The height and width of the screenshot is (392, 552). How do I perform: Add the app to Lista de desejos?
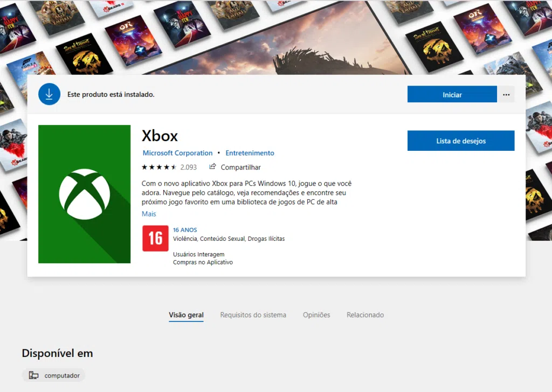[x=460, y=140]
